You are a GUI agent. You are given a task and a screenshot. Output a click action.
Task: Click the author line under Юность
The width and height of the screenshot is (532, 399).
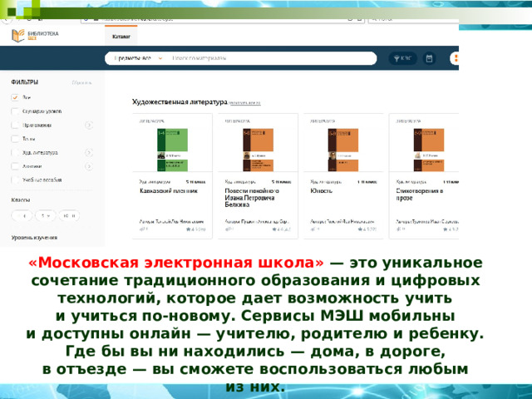tap(342, 222)
